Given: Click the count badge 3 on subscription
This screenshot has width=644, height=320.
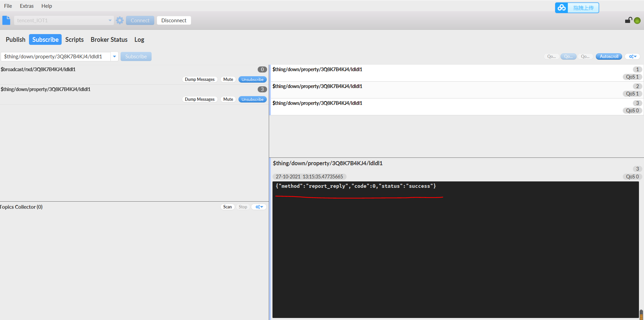Looking at the screenshot, I should (262, 89).
